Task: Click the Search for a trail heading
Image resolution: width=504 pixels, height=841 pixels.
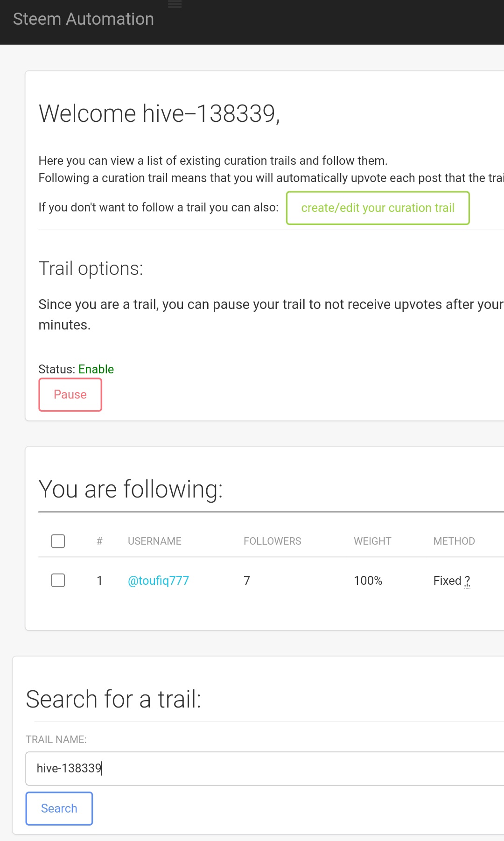Action: [x=113, y=700]
